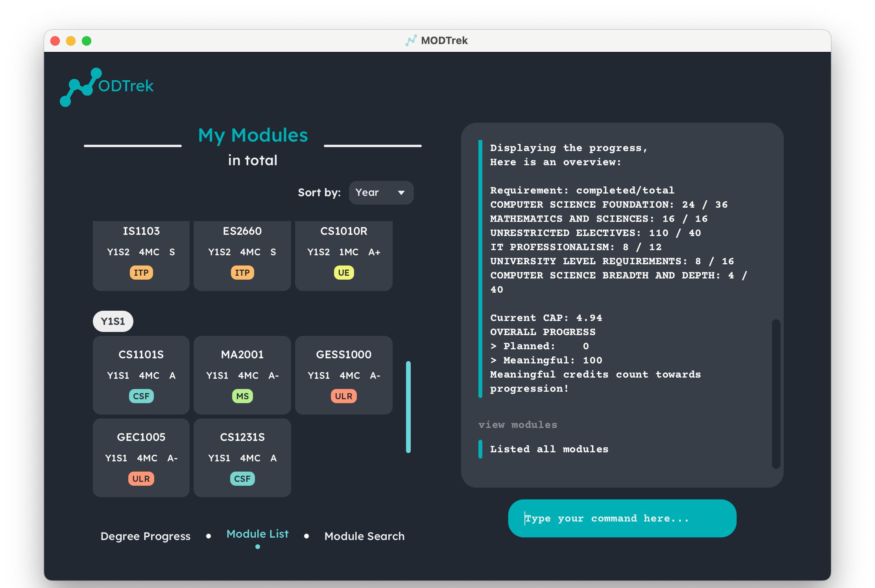Image resolution: width=875 pixels, height=588 pixels.
Task: Click 'Current CAP: 4.94' line
Action: tap(546, 318)
